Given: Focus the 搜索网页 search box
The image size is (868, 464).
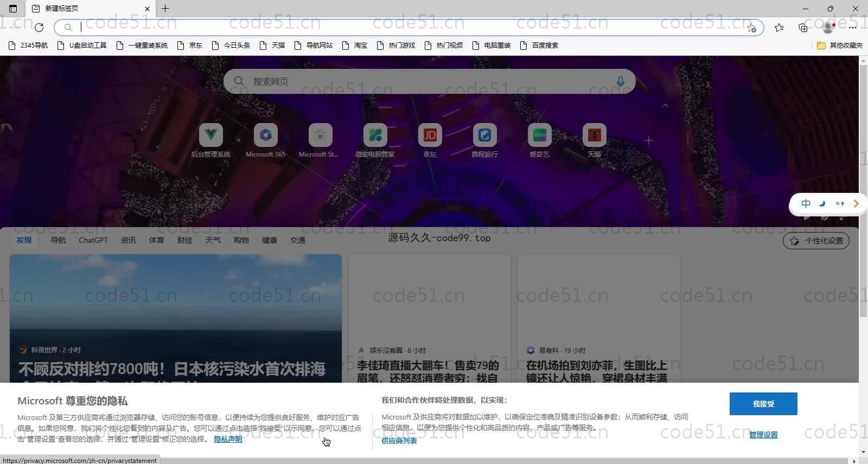Looking at the screenshot, I should pos(430,81).
